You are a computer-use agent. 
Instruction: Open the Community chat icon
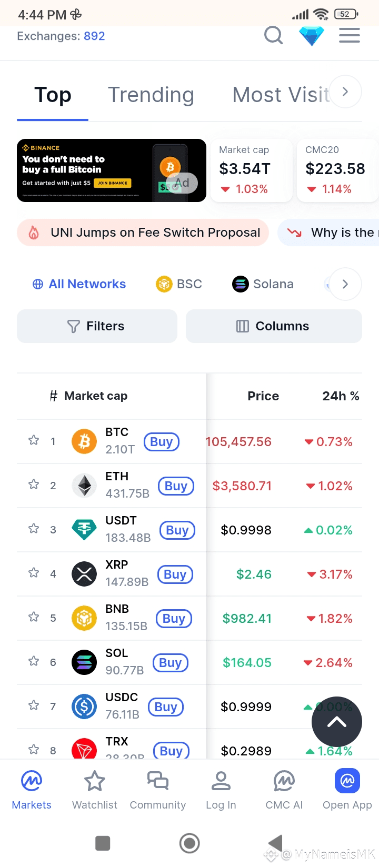coord(158,781)
